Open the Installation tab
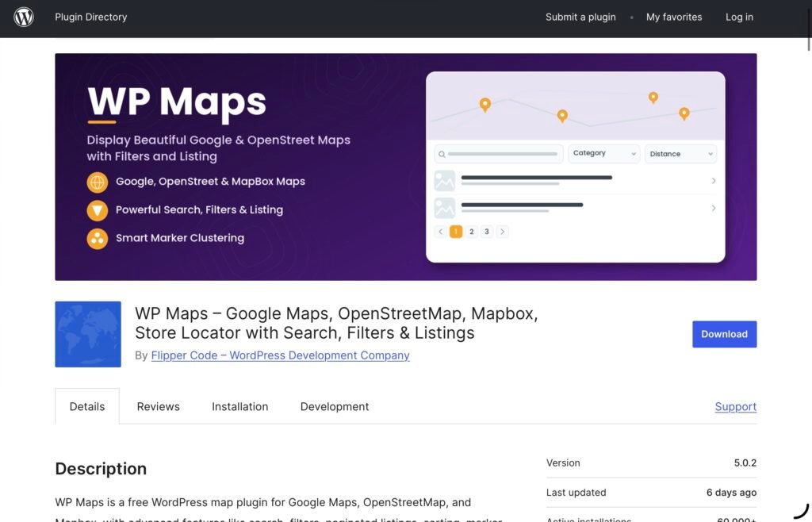The height and width of the screenshot is (522, 812). 239,406
